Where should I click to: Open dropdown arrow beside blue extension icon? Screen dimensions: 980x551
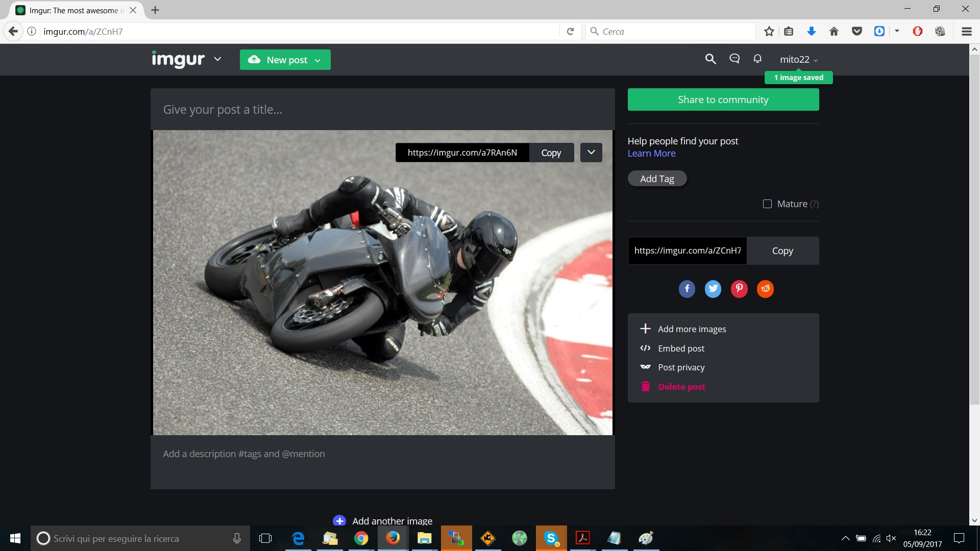click(x=897, y=31)
